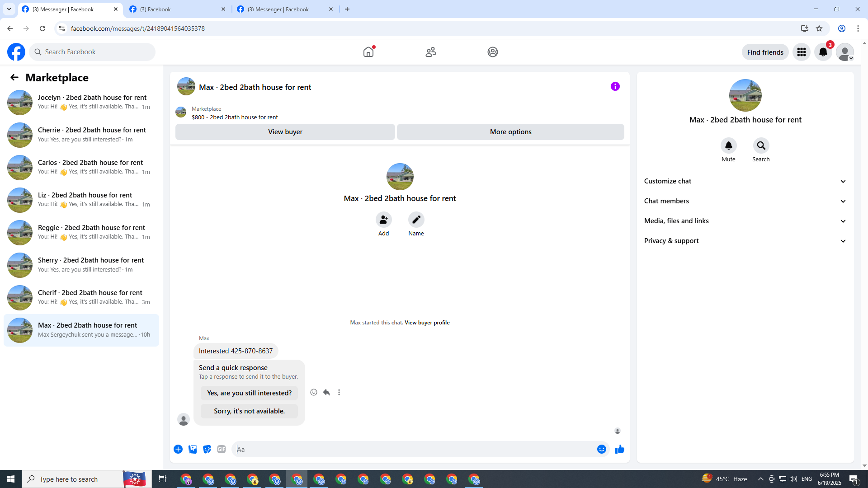Go back using the Marketplace back arrow
868x488 pixels.
coord(14,77)
